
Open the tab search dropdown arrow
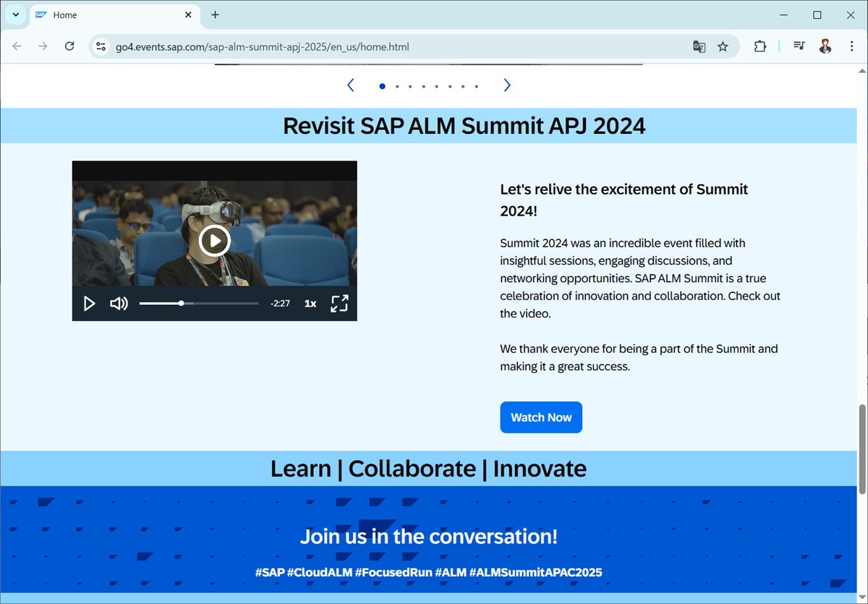click(15, 14)
